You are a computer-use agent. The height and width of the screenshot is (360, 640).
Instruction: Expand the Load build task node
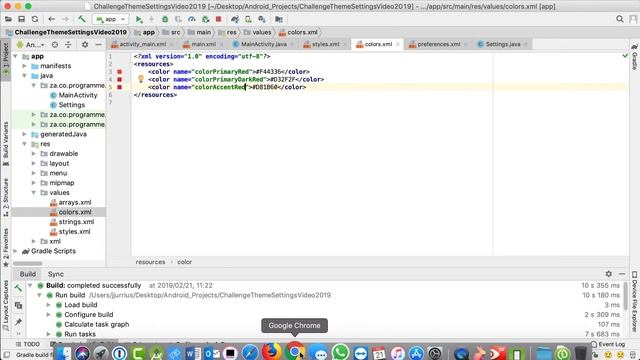pyautogui.click(x=48, y=305)
